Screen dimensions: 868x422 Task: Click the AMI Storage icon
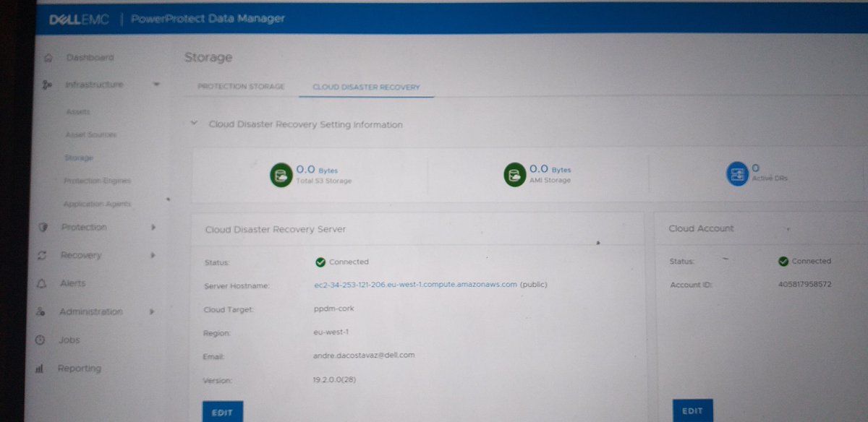click(x=514, y=174)
